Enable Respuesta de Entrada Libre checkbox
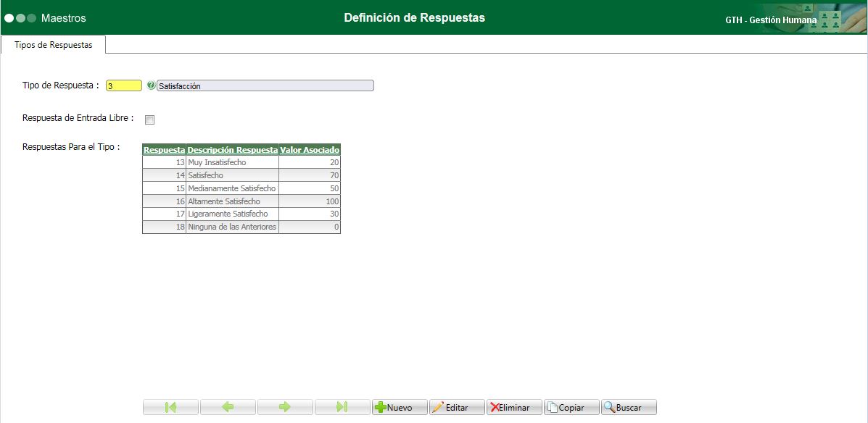This screenshot has height=423, width=868. 149,119
